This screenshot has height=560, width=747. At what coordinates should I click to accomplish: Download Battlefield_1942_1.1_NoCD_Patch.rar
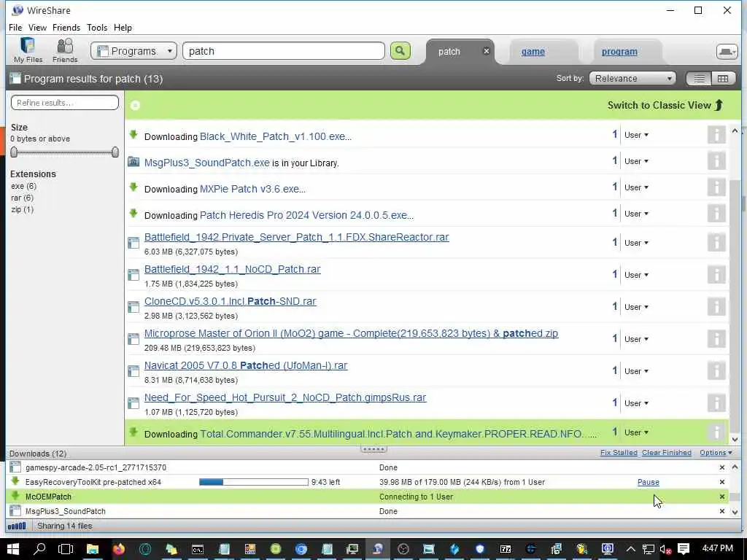232,270
